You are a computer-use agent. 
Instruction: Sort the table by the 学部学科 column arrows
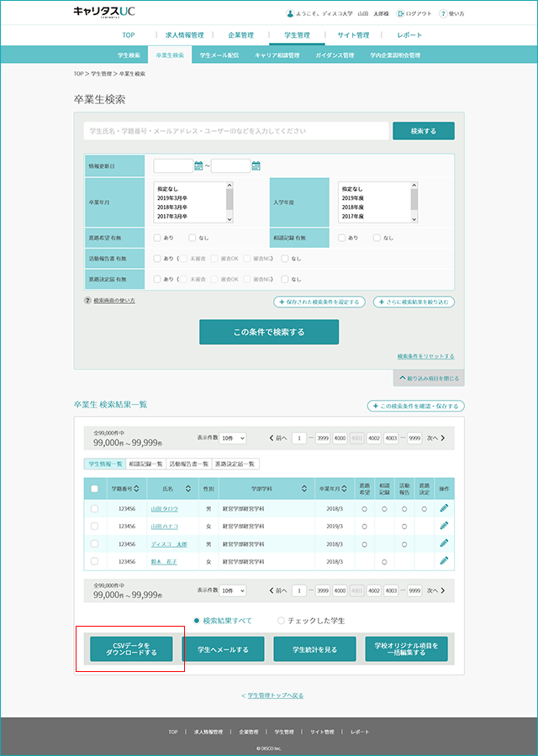(304, 489)
